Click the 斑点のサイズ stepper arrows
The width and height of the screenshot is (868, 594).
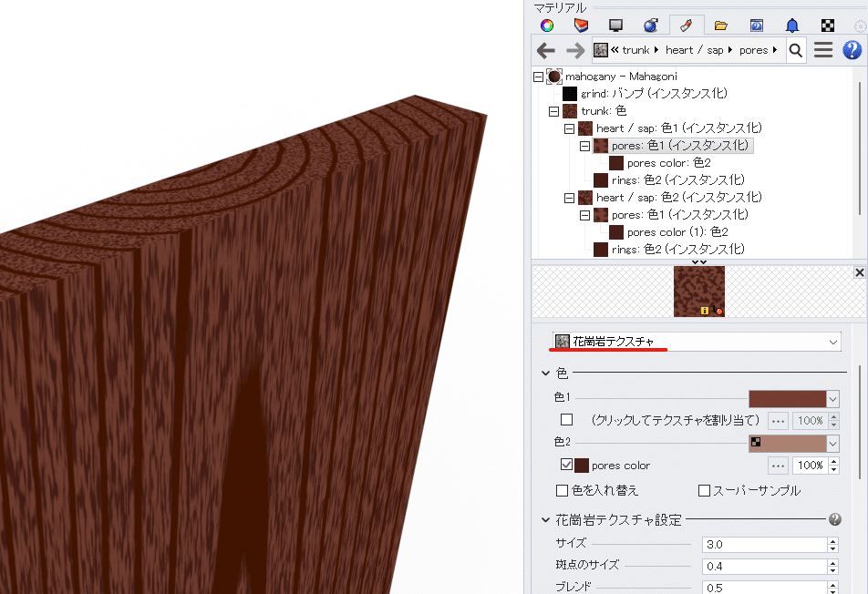[833, 567]
